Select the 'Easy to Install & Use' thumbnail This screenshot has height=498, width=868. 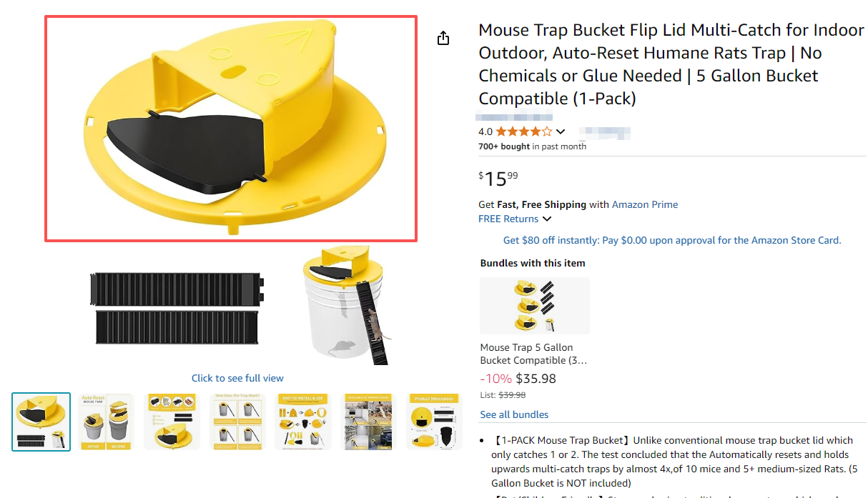[302, 422]
